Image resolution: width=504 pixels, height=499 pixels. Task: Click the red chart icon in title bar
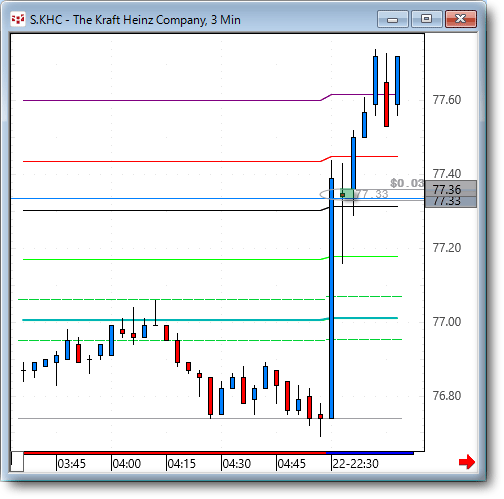[18, 19]
